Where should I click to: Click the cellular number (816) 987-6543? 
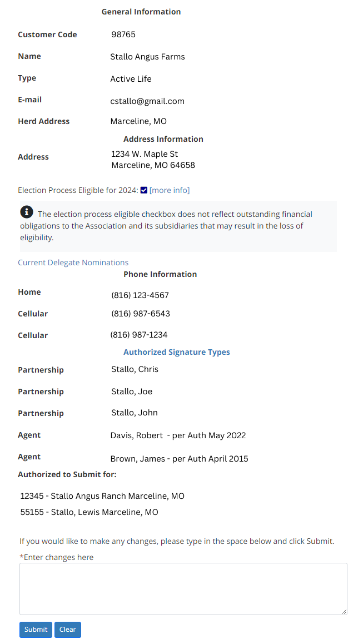pyautogui.click(x=141, y=314)
